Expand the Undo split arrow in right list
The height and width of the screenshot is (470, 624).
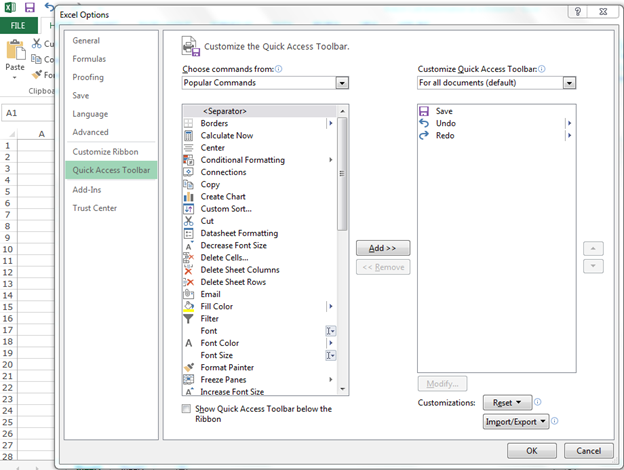click(x=569, y=123)
